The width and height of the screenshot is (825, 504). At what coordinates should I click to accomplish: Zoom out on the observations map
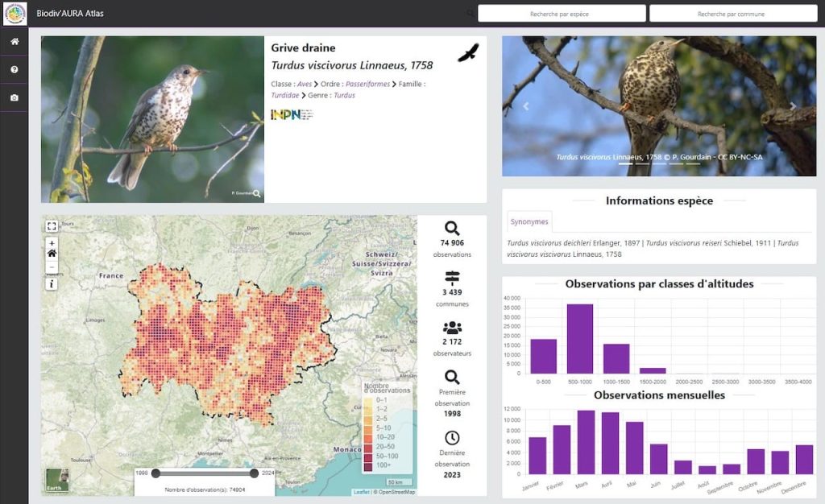click(52, 266)
